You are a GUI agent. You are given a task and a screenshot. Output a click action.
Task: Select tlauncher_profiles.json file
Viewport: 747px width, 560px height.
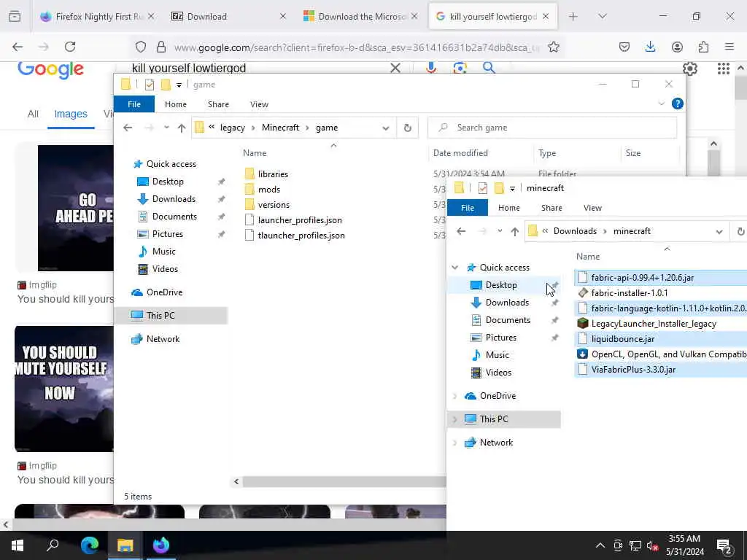click(x=301, y=236)
